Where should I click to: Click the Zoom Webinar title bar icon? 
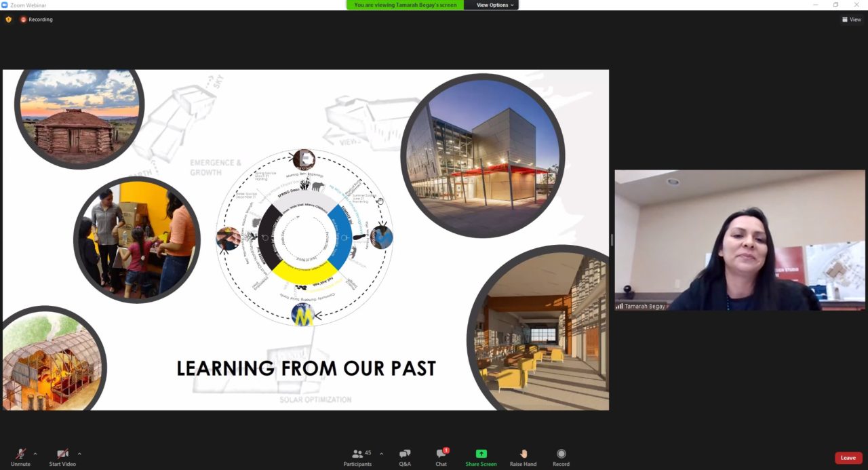[x=5, y=5]
